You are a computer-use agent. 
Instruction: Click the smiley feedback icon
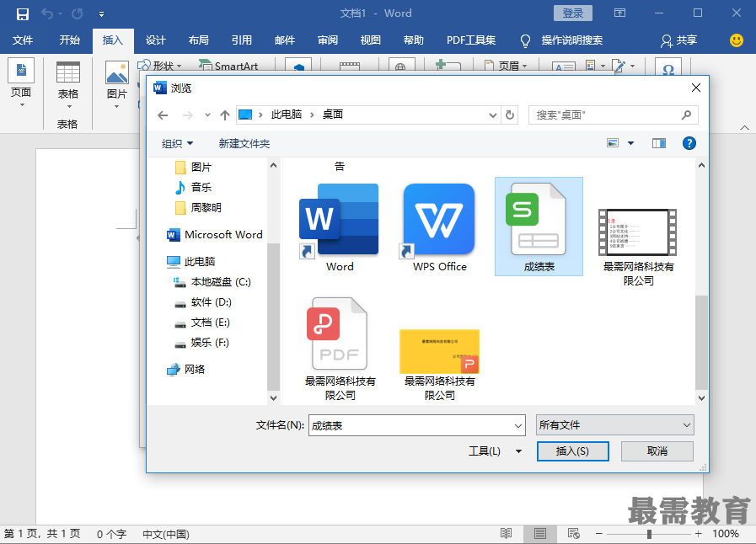pyautogui.click(x=737, y=40)
